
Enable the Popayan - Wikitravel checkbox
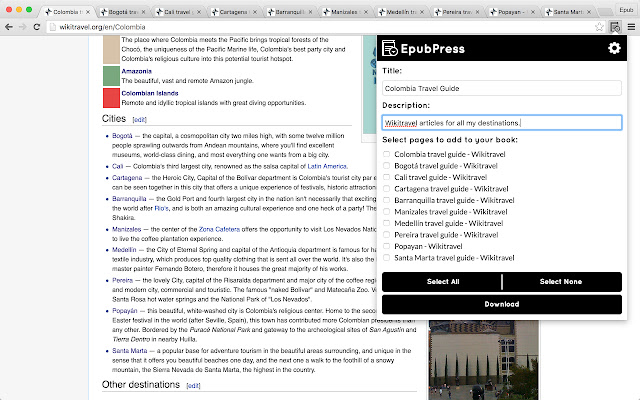pyautogui.click(x=387, y=243)
